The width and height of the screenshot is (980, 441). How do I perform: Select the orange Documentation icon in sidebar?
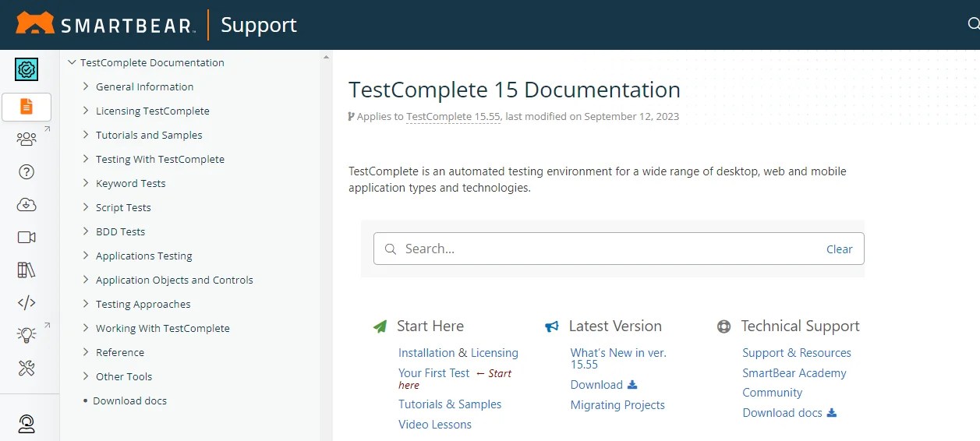pyautogui.click(x=27, y=107)
